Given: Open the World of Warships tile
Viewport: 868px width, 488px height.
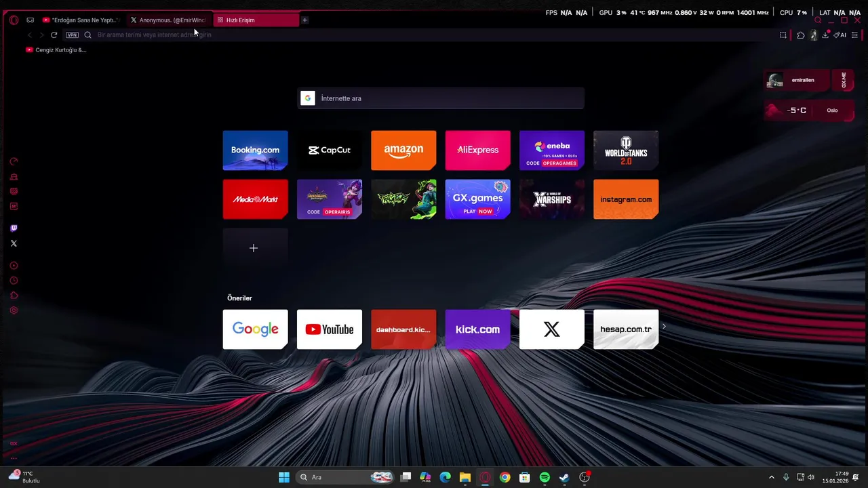Looking at the screenshot, I should (552, 199).
